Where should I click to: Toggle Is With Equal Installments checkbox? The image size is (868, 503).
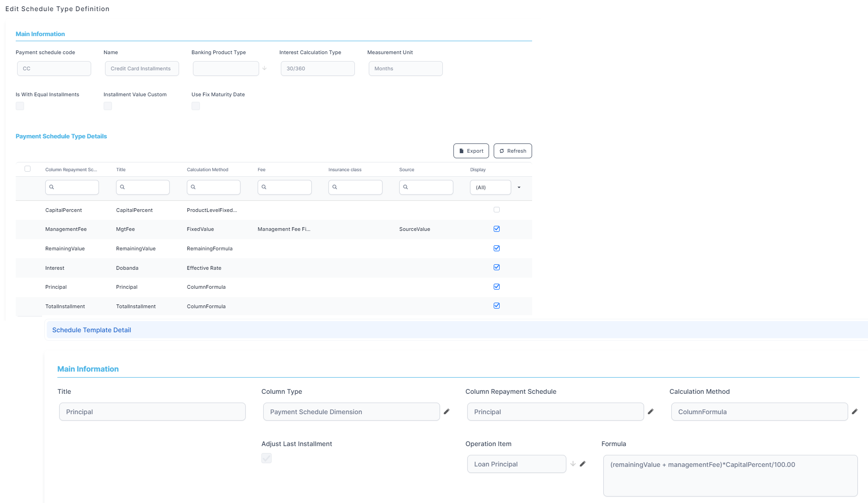[20, 106]
